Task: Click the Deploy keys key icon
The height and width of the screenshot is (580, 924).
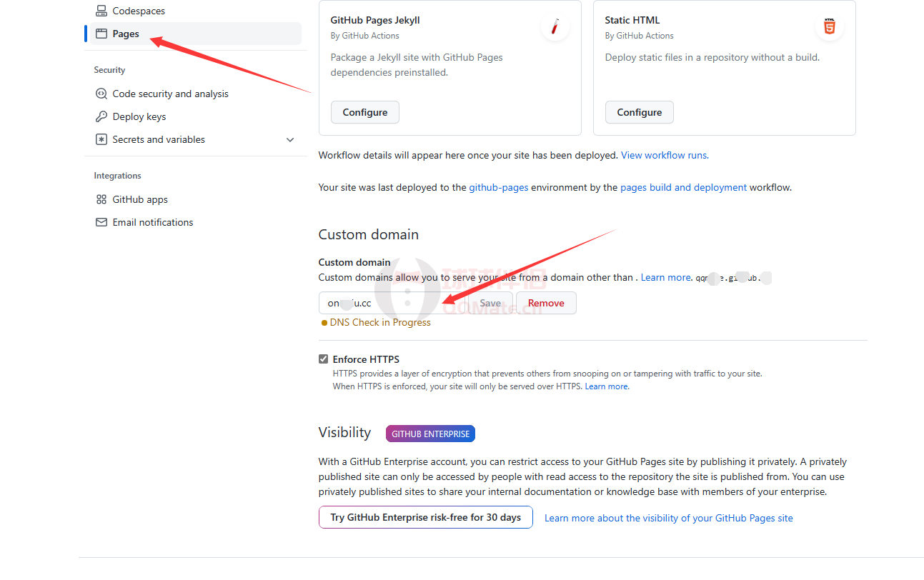Action: point(101,116)
